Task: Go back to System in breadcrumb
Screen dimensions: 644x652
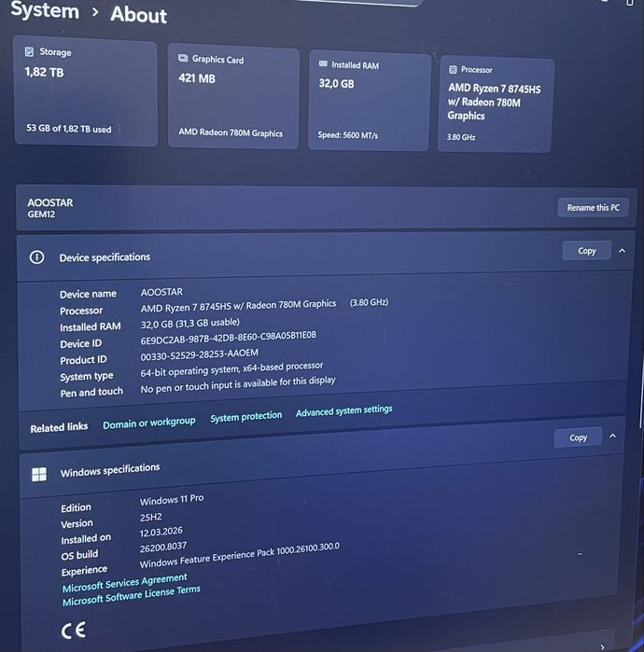Action: pyautogui.click(x=45, y=10)
